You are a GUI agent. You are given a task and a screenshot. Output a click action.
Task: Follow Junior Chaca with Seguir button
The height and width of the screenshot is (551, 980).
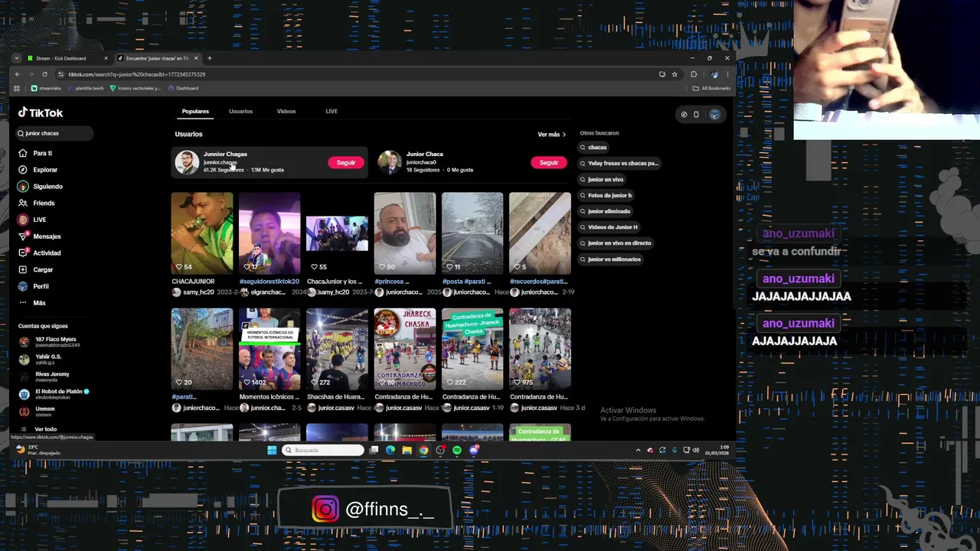pyautogui.click(x=549, y=162)
